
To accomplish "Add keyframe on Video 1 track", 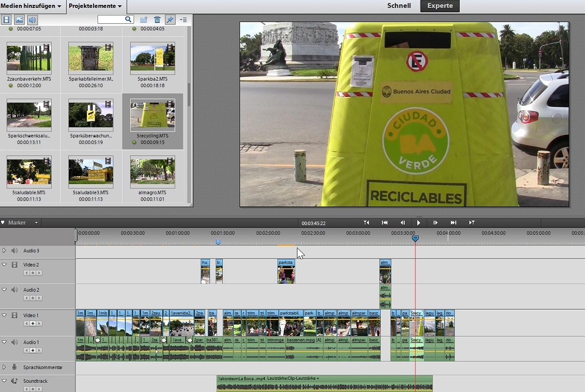I will tap(33, 323).
